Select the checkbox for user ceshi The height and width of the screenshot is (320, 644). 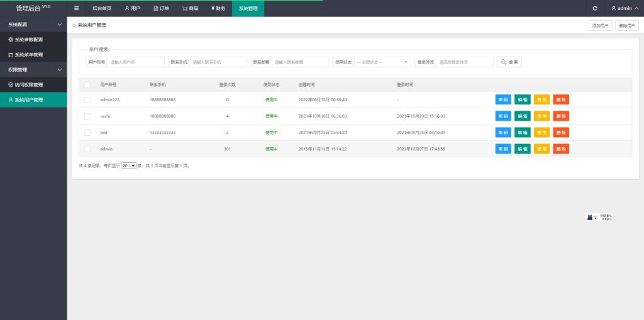[x=87, y=116]
